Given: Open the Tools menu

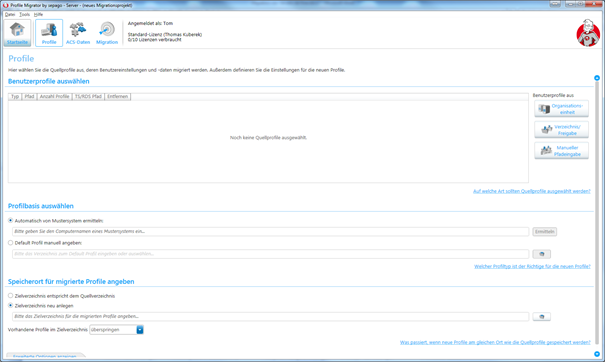Looking at the screenshot, I should tap(24, 14).
